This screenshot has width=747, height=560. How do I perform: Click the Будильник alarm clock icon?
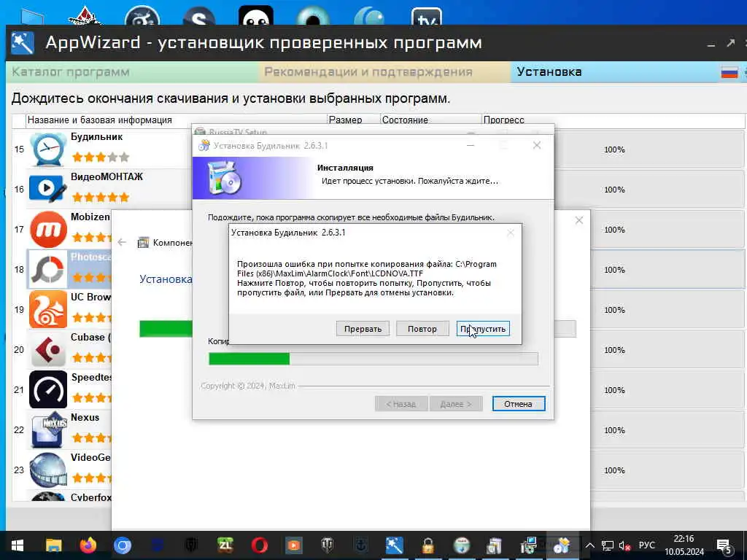point(47,149)
